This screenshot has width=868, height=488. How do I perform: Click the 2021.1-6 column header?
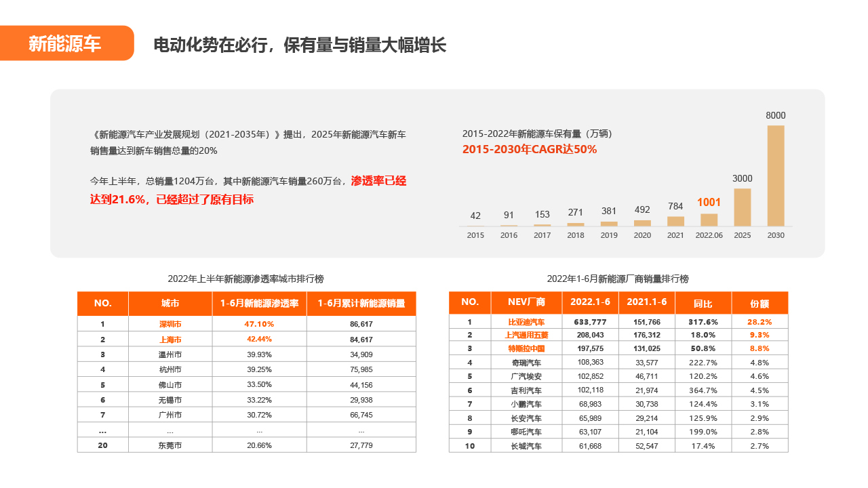click(x=647, y=302)
